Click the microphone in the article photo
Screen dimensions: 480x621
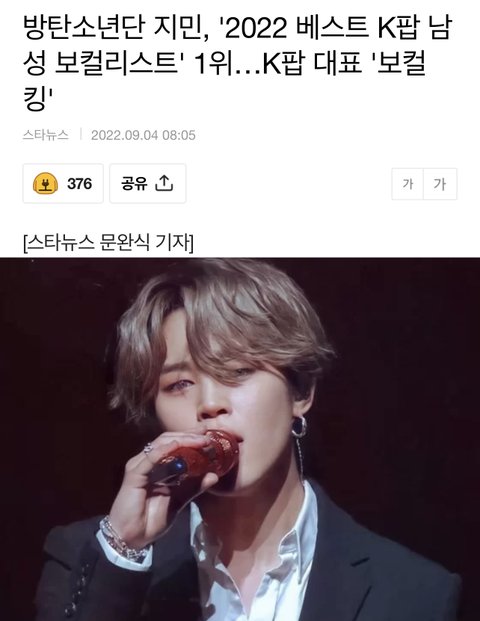pyautogui.click(x=195, y=457)
